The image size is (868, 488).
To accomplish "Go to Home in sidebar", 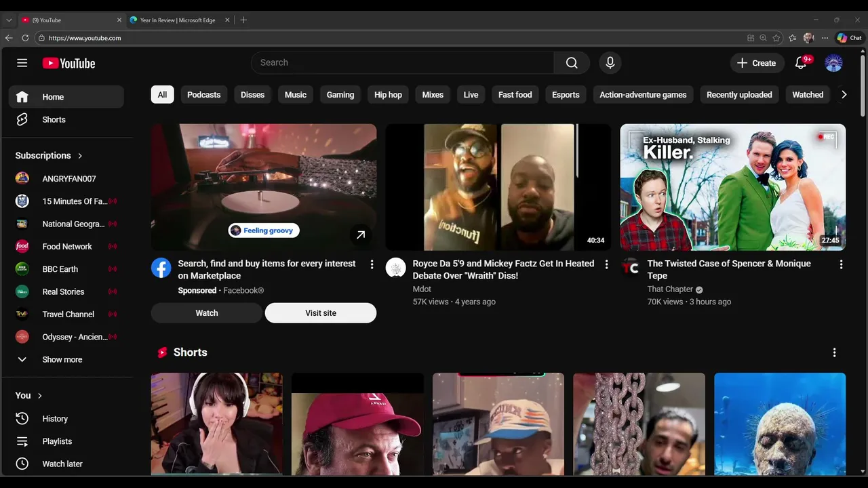I will (x=66, y=97).
